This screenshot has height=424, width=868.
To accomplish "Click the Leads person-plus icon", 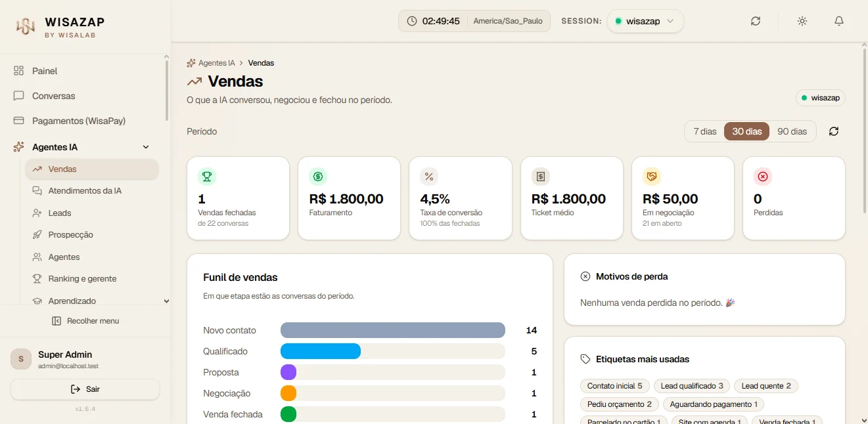I will [37, 213].
